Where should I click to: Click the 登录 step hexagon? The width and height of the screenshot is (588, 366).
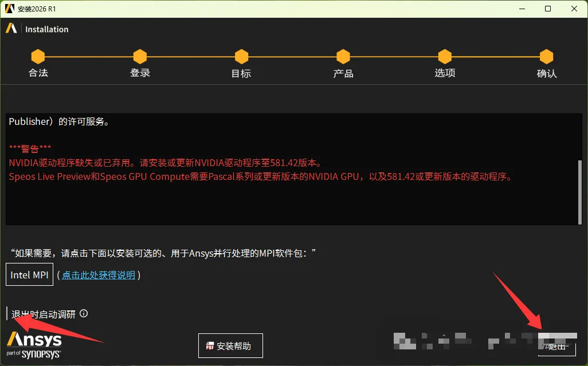[x=140, y=57]
